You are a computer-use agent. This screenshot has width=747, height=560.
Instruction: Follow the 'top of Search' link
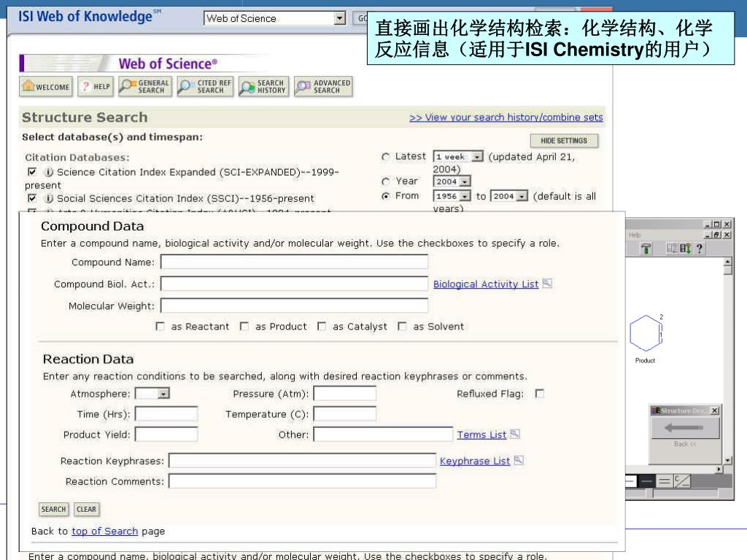[x=104, y=531]
